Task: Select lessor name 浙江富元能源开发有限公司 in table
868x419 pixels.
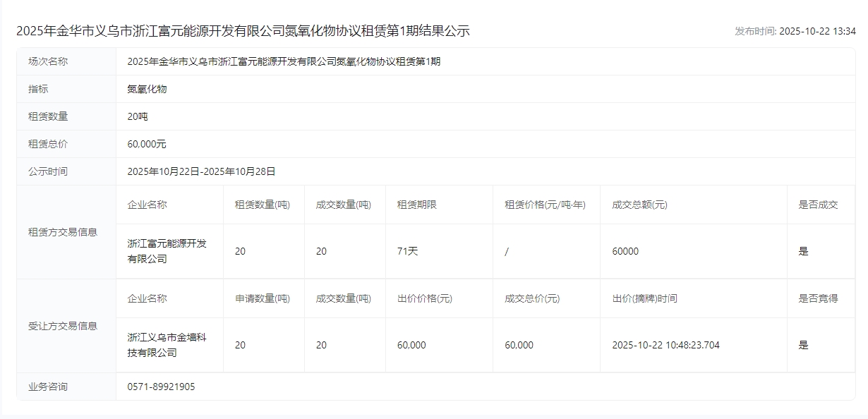Action: point(167,251)
